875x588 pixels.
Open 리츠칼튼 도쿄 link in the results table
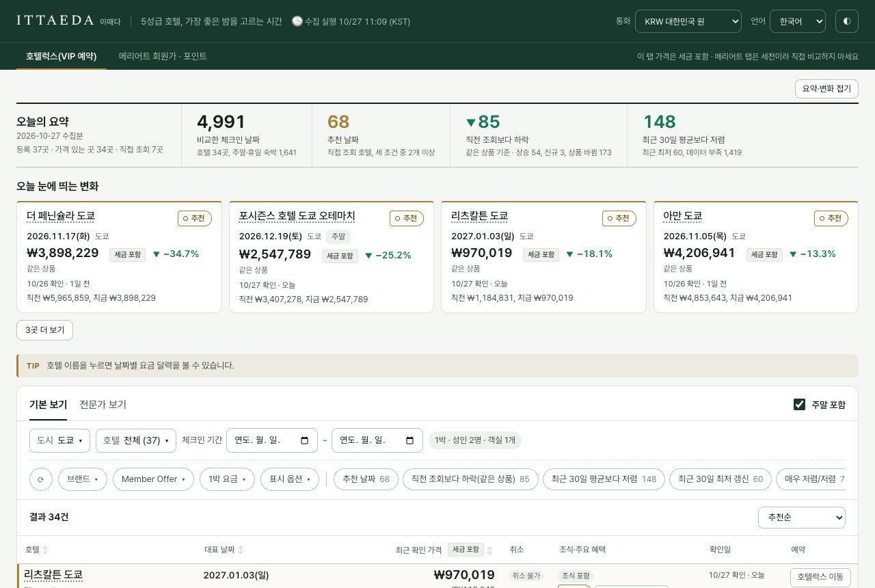[53, 574]
